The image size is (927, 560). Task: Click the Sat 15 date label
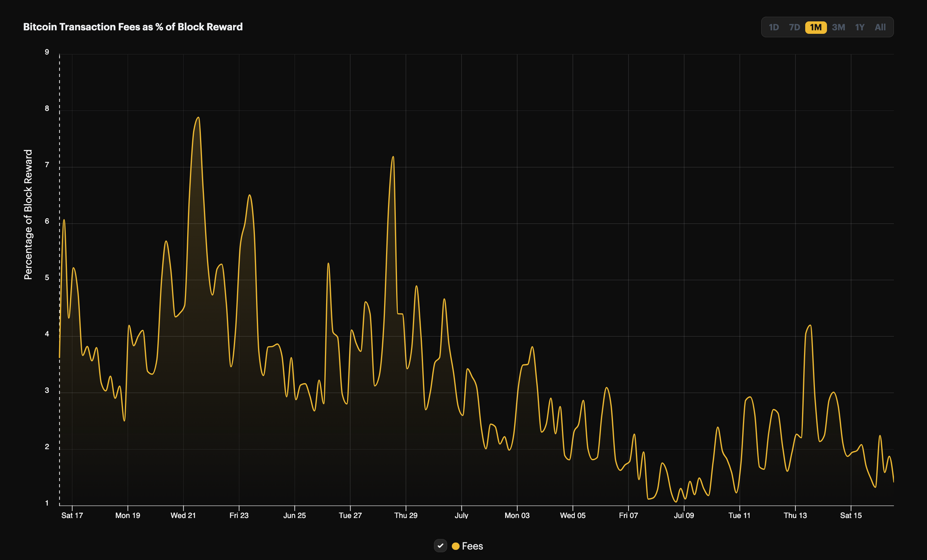851,516
